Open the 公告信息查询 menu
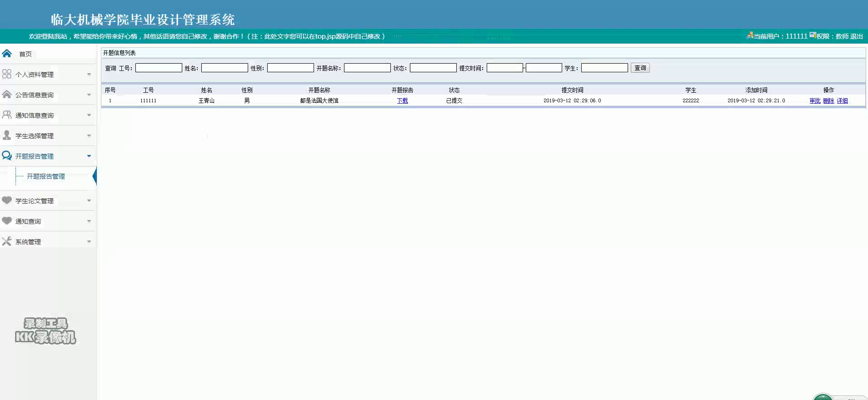 pyautogui.click(x=35, y=95)
